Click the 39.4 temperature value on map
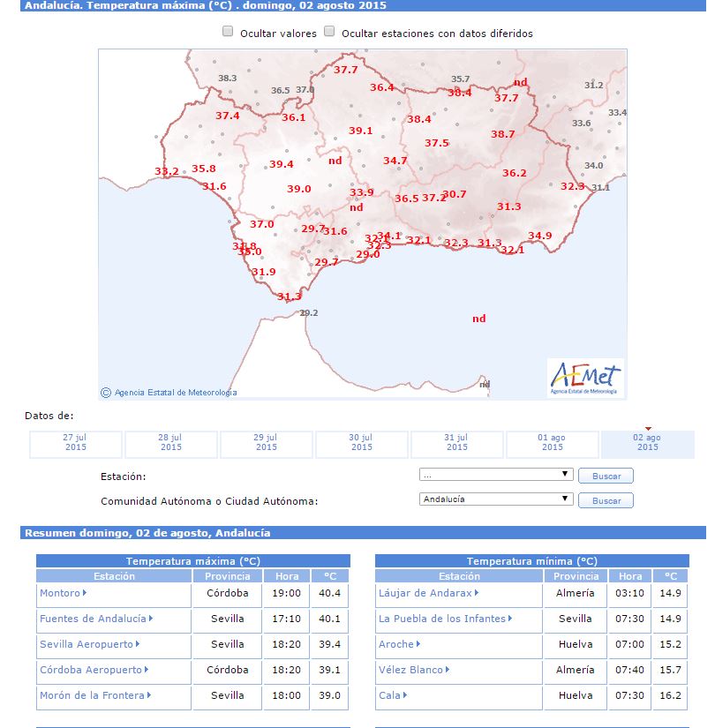The height and width of the screenshot is (728, 715). pyautogui.click(x=282, y=165)
